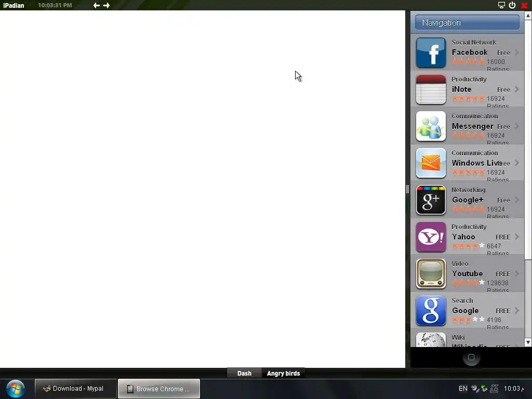This screenshot has width=532, height=399.
Task: Open the Yahoo app icon
Action: (431, 237)
